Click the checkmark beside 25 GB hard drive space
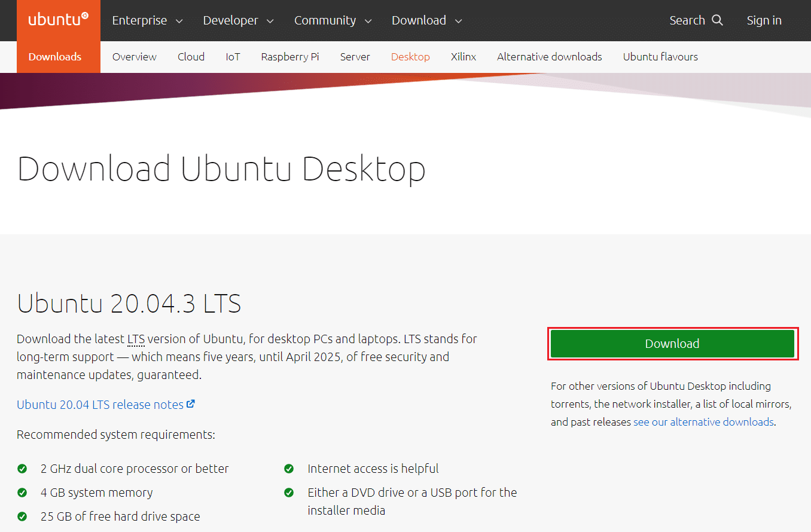Viewport: 811px width, 532px height. tap(22, 516)
